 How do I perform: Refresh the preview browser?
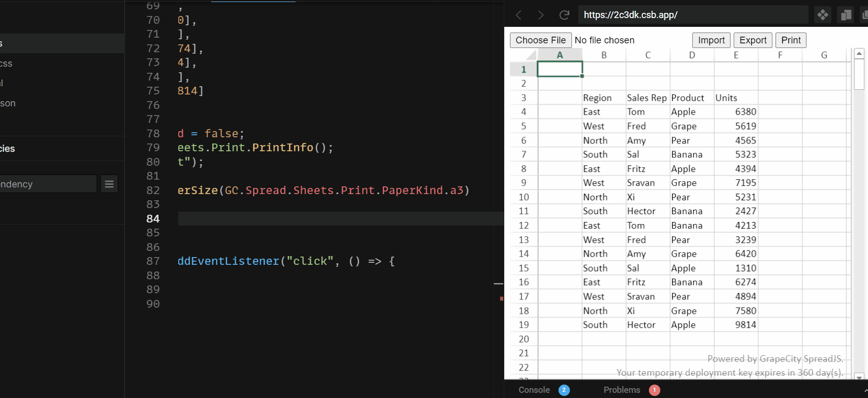click(564, 15)
